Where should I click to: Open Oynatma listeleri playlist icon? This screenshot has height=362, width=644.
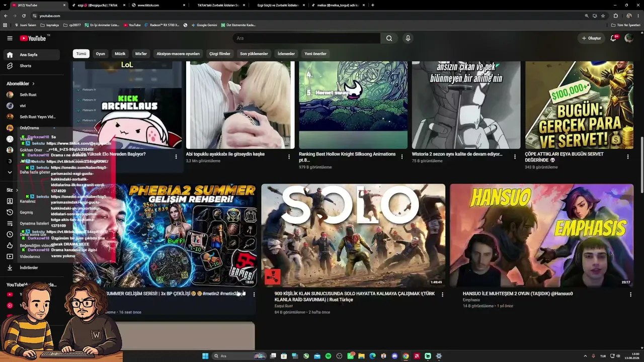click(x=10, y=223)
